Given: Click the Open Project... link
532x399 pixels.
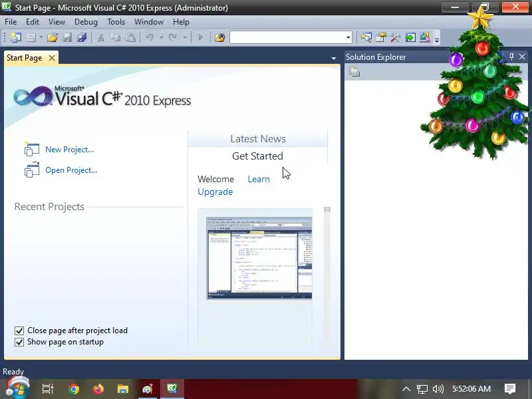Looking at the screenshot, I should coord(71,170).
